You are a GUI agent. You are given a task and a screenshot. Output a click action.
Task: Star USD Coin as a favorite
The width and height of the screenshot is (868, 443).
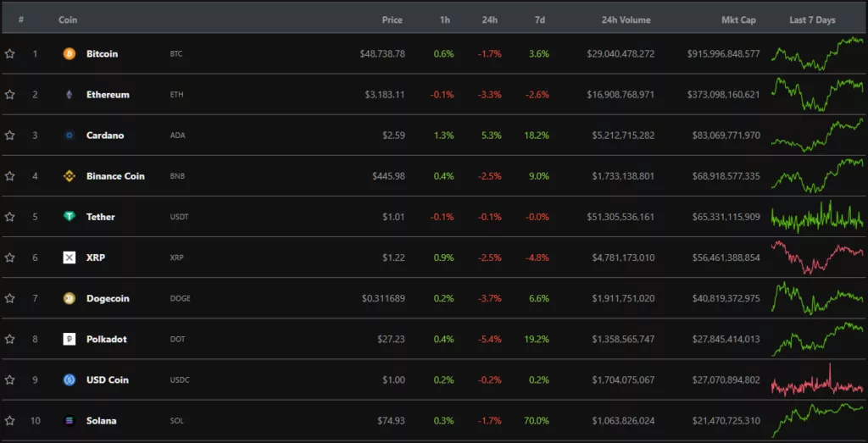pos(10,380)
